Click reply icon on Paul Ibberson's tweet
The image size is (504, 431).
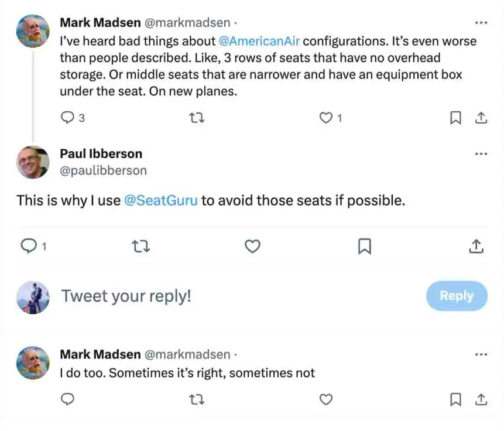click(x=29, y=247)
